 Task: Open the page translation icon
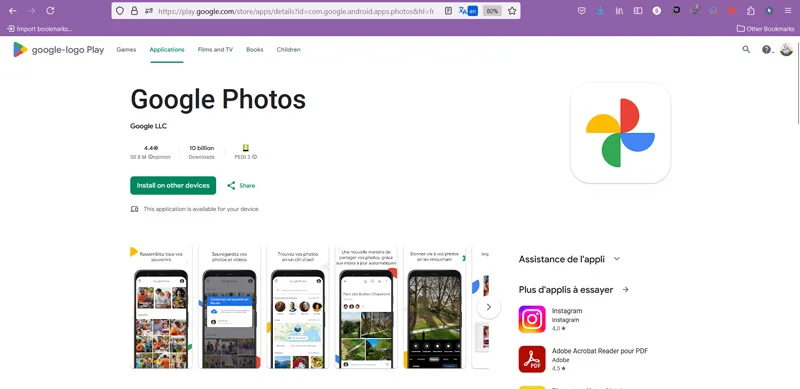(468, 11)
